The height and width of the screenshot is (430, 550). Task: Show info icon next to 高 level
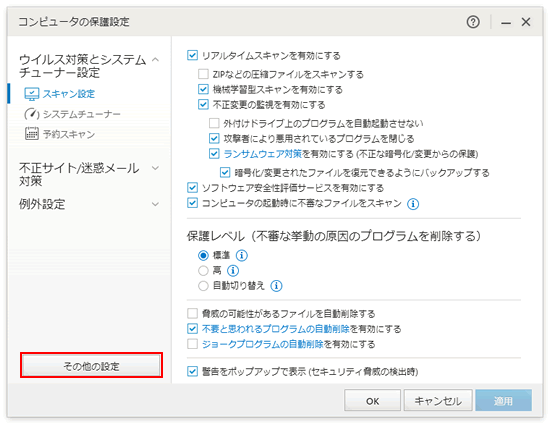[233, 270]
